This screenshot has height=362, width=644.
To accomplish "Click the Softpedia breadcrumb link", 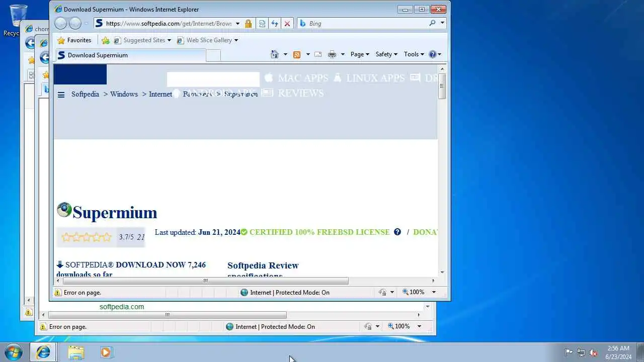I will coord(85,94).
